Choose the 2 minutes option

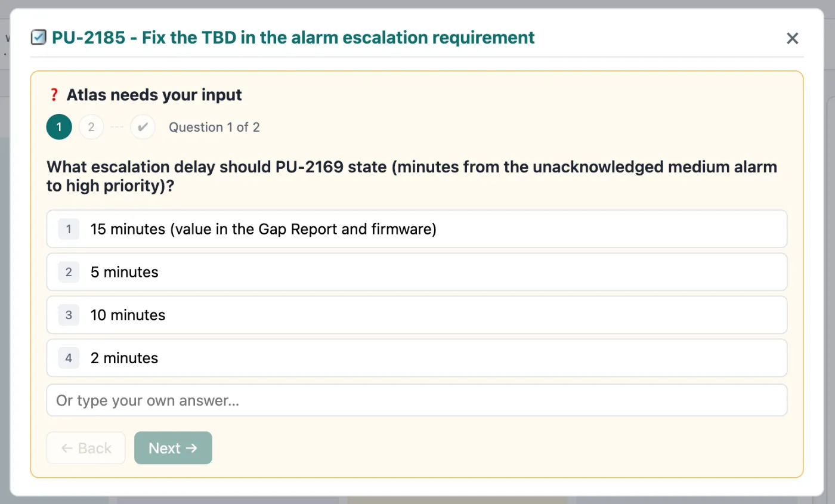coord(417,358)
